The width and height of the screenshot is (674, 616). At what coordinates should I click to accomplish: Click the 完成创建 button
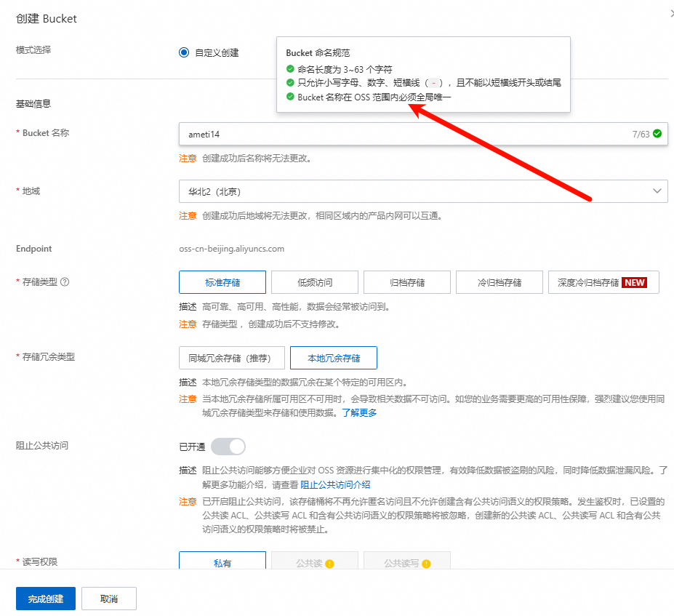click(46, 599)
